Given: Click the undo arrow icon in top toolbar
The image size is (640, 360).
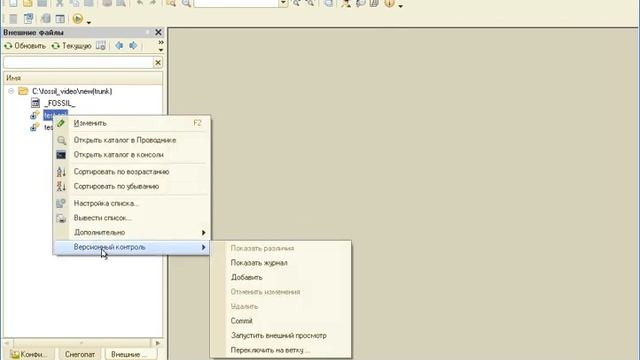Looking at the screenshot, I should click(140, 3).
